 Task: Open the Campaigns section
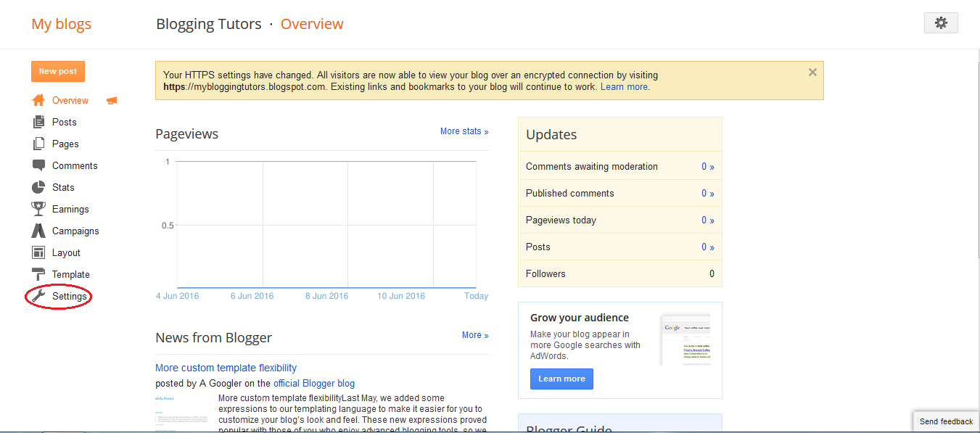(75, 231)
